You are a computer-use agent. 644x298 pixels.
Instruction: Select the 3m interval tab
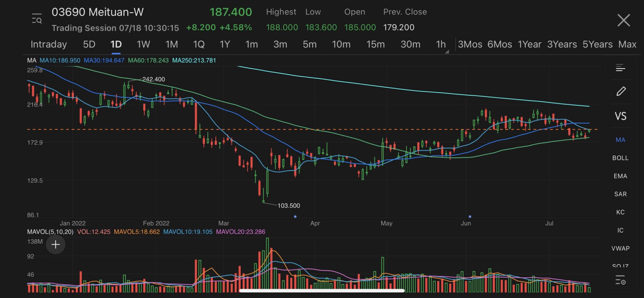[280, 44]
